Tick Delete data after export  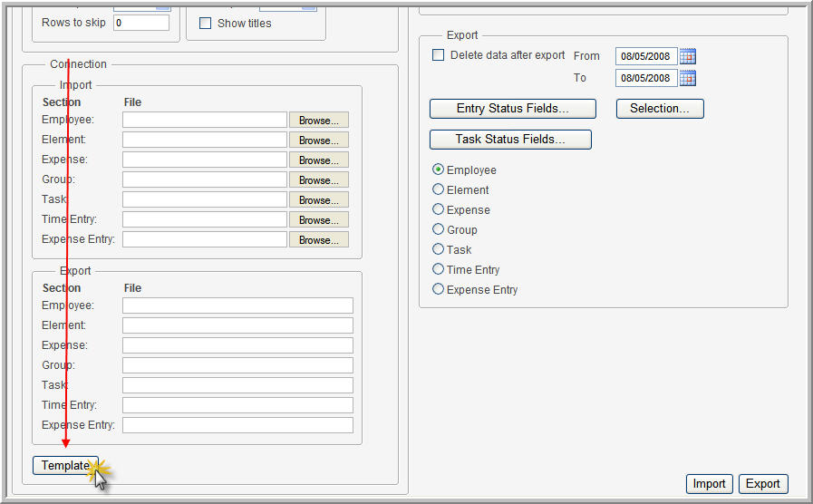(438, 55)
